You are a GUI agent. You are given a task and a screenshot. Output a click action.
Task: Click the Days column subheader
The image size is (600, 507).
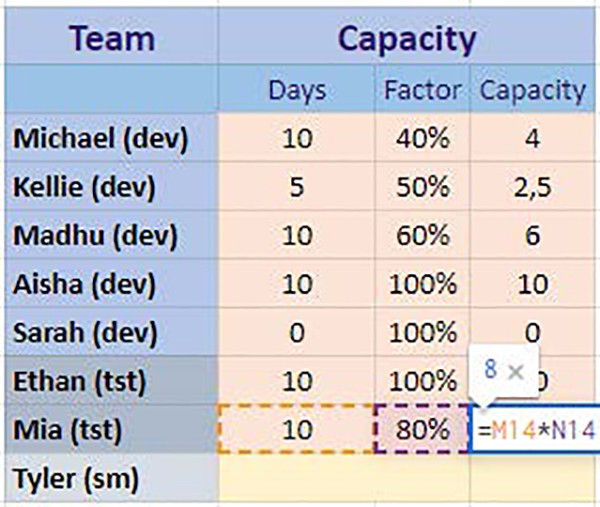pos(296,90)
